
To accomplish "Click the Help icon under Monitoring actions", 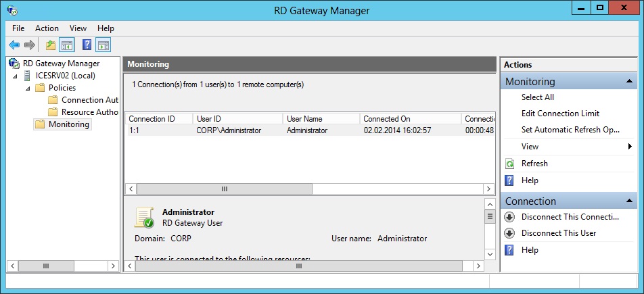I will click(509, 180).
